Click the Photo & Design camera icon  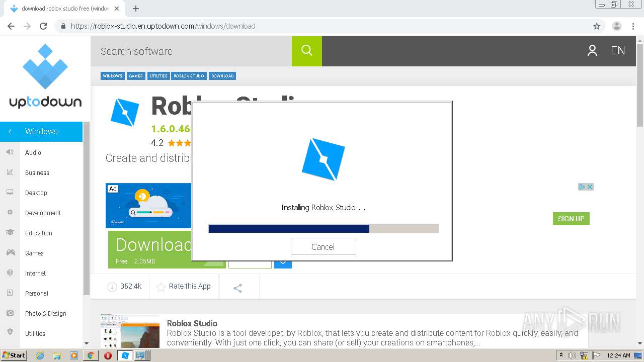click(x=10, y=313)
